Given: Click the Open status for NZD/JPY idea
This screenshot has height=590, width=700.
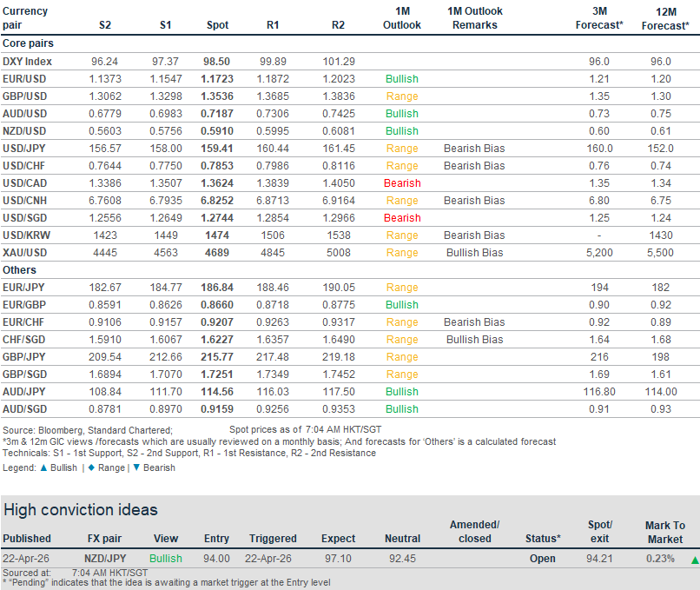Looking at the screenshot, I should pos(542,559).
